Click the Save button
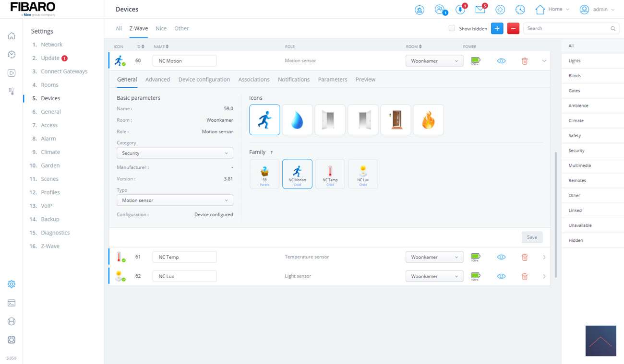The height and width of the screenshot is (364, 624). pyautogui.click(x=532, y=237)
